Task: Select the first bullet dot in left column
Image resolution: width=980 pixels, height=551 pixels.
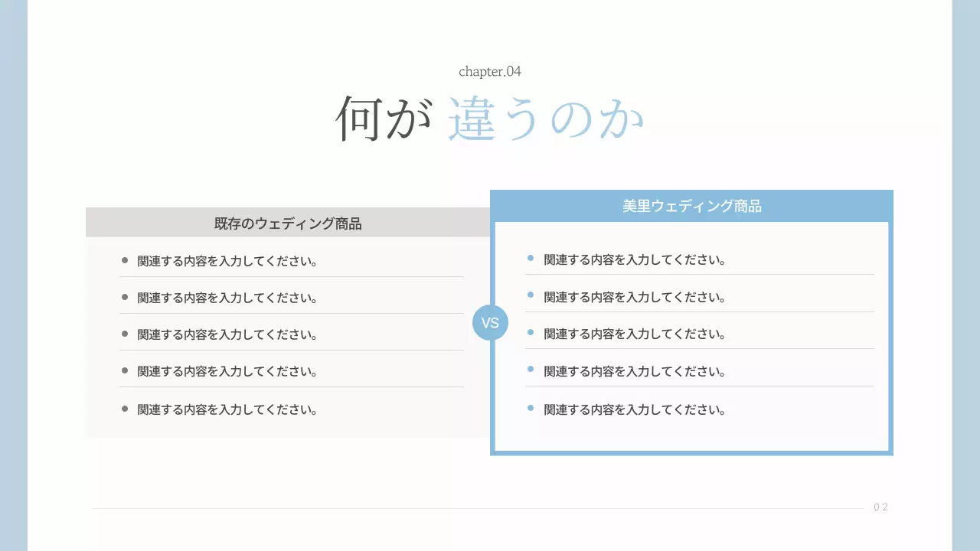Action: pyautogui.click(x=124, y=259)
